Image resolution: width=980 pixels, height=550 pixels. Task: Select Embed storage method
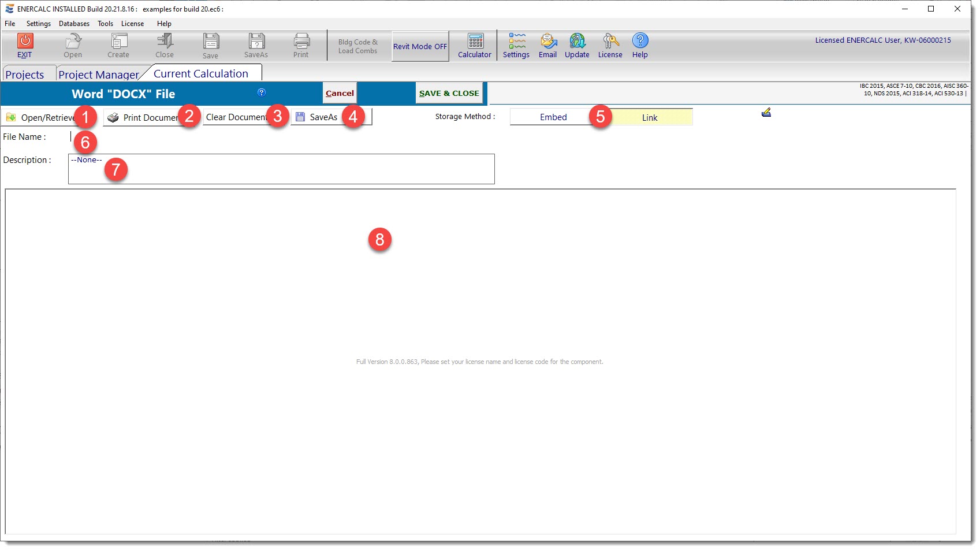coord(553,117)
